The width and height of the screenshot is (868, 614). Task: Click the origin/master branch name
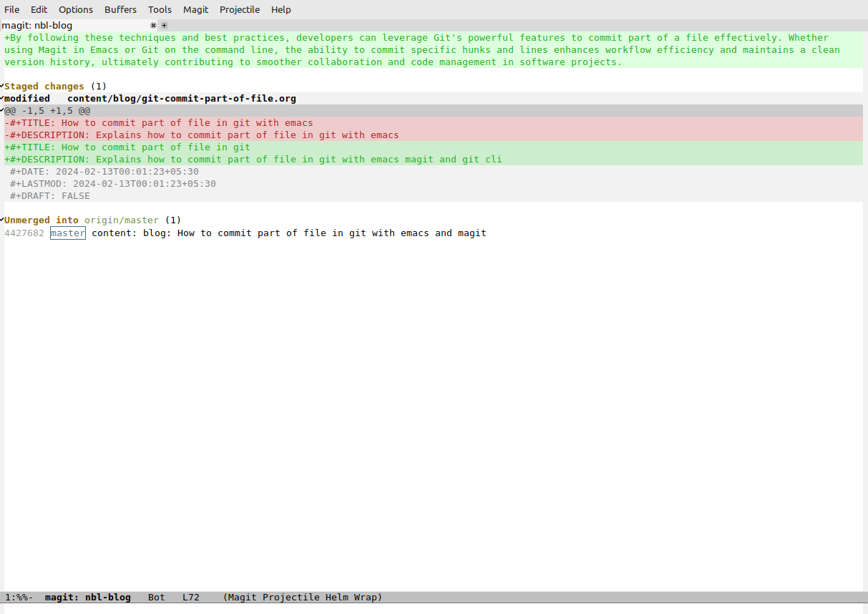click(x=122, y=220)
